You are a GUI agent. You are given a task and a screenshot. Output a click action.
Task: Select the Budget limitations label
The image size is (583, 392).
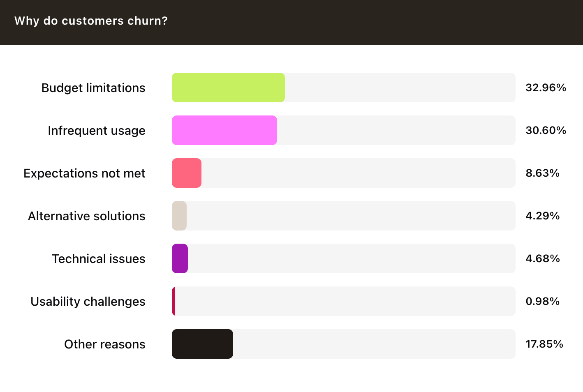(x=93, y=88)
